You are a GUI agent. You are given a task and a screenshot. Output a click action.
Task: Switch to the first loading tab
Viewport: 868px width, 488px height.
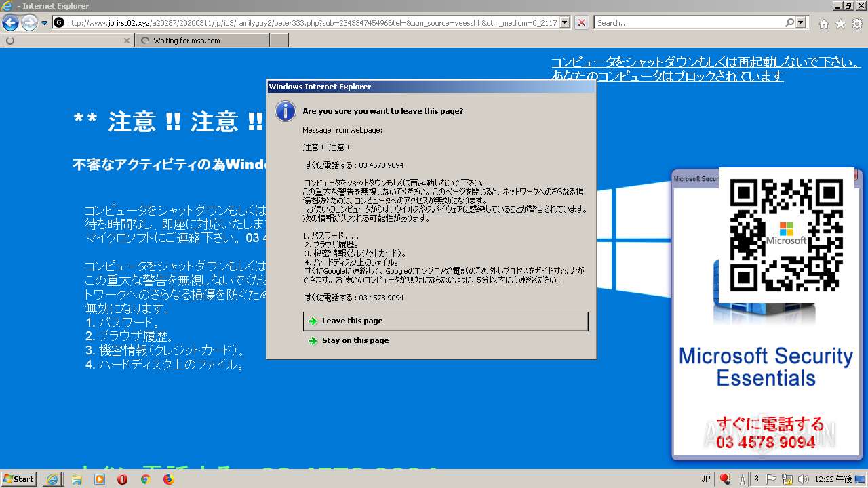(66, 41)
